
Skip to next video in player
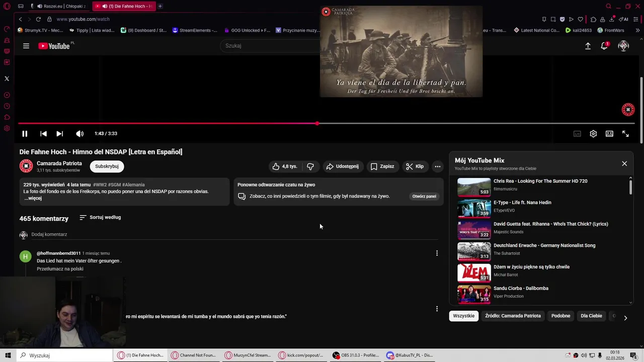[x=59, y=134]
